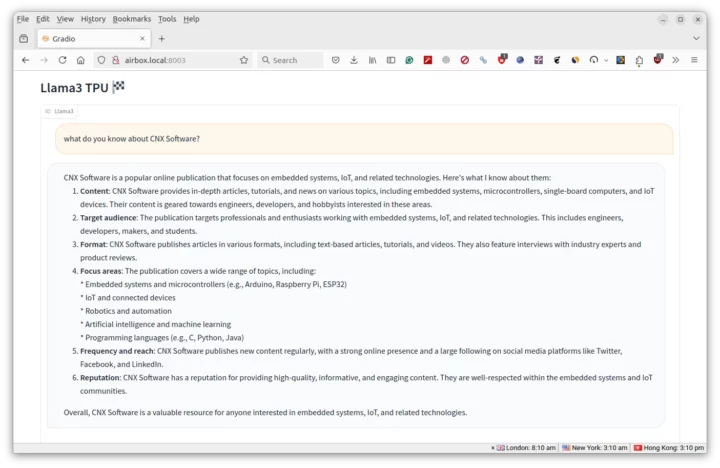
Task: Click the 'Focus areas' bold item text
Action: [101, 271]
